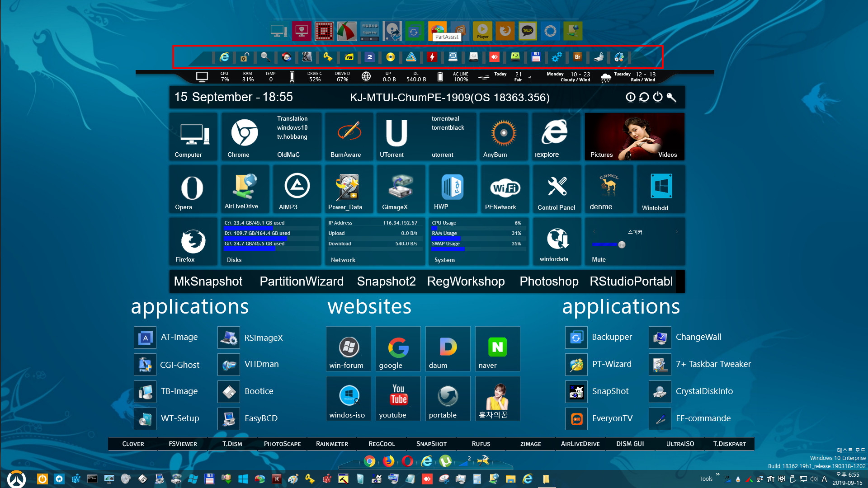Open the tv.hobbang link

[x=292, y=136]
